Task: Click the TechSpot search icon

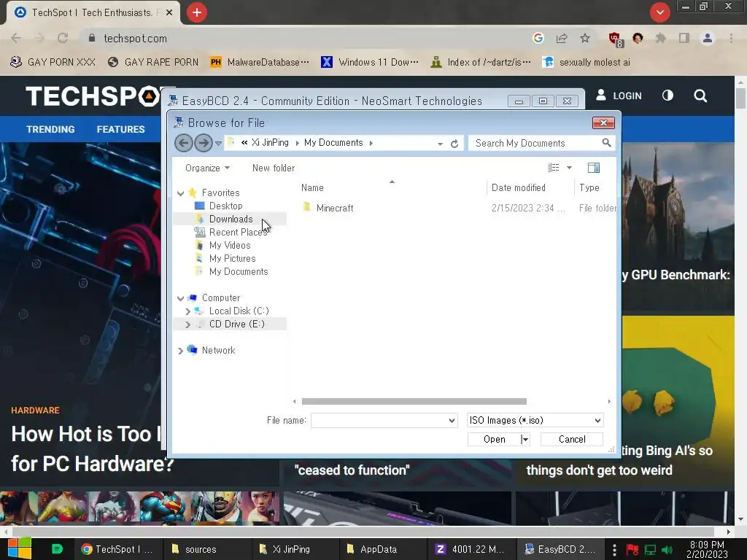Action: 700,96
